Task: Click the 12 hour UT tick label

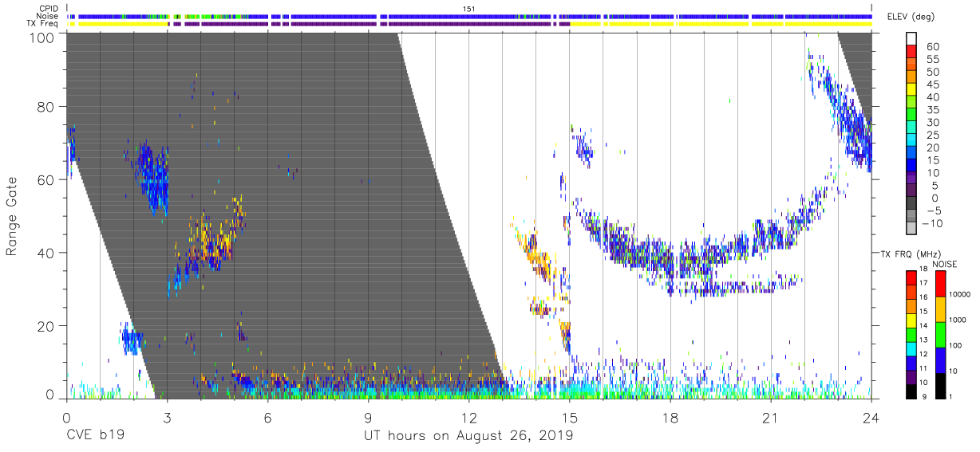Action: click(468, 418)
